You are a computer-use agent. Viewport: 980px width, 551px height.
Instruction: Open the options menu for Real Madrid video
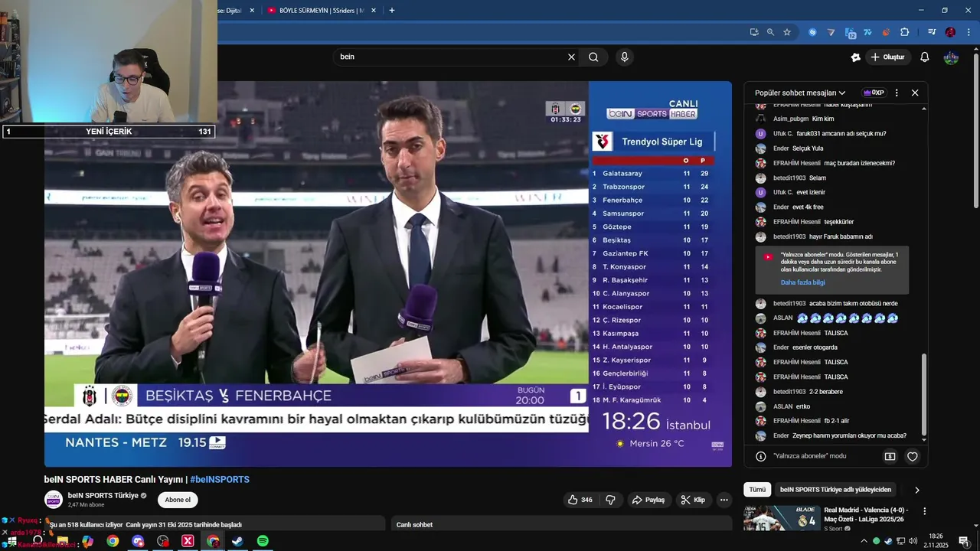[924, 511]
